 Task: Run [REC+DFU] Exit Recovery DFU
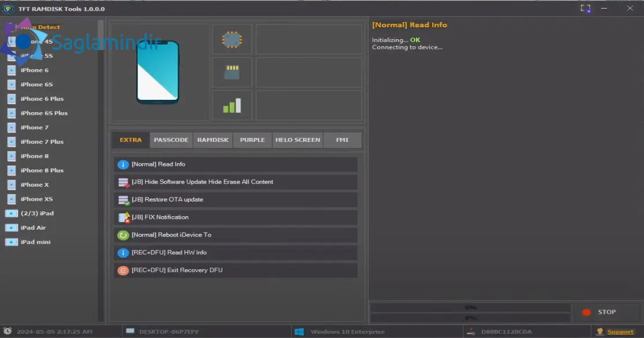pyautogui.click(x=236, y=270)
